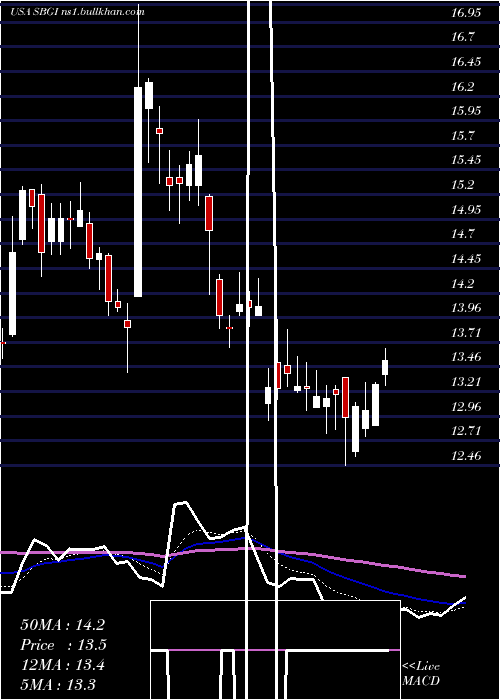Select the 14.2 price axis label
The height and width of the screenshot is (700, 500).
462,283
